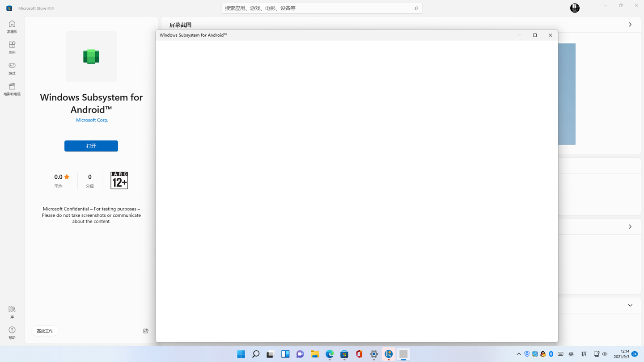644x362 pixels.
Task: Click the QQ penguin tray icon
Action: point(543,354)
